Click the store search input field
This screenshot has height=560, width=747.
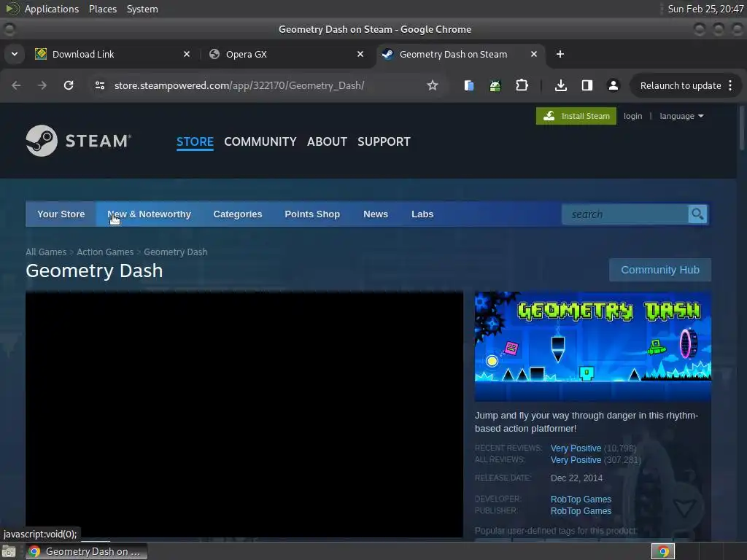pyautogui.click(x=625, y=214)
